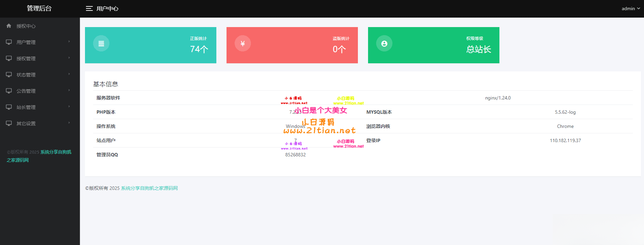The height and width of the screenshot is (245, 644).
Task: Click the user avatar icon in 权限等级 card
Action: pos(384,43)
